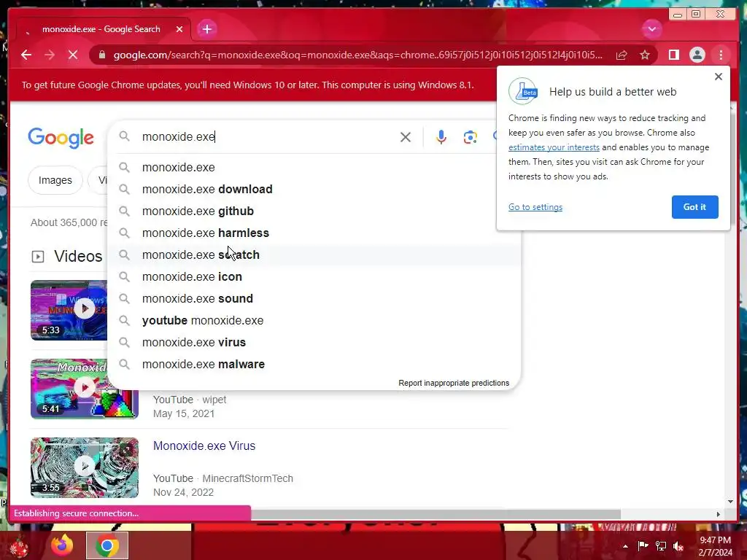This screenshot has height=560, width=747.
Task: Play the 5:41 video thumbnail
Action: coord(85,389)
